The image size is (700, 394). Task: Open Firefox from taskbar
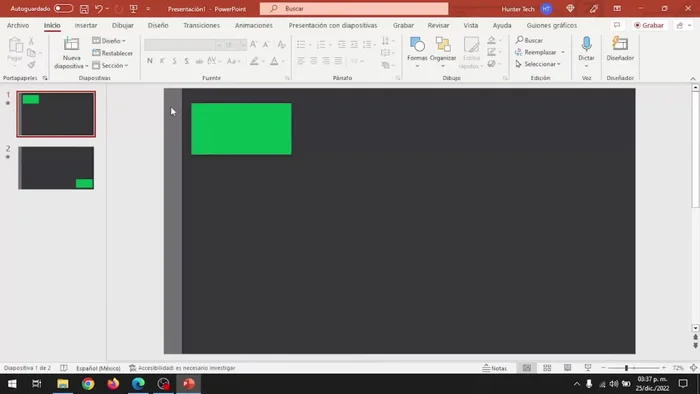click(x=113, y=384)
